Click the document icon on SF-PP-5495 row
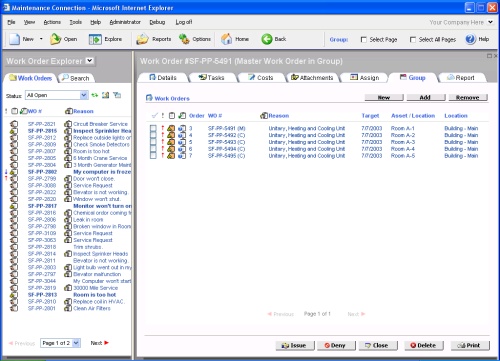The height and width of the screenshot is (361, 500). [x=182, y=156]
